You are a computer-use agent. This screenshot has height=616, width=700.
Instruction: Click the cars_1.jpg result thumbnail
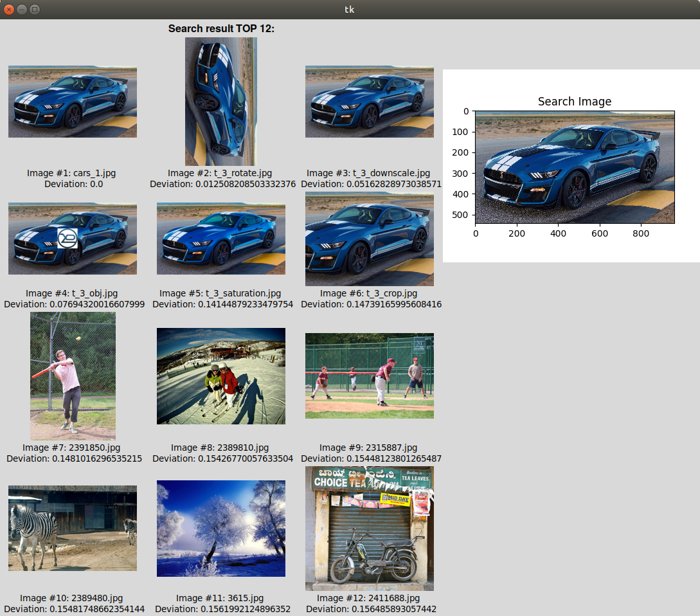(72, 102)
